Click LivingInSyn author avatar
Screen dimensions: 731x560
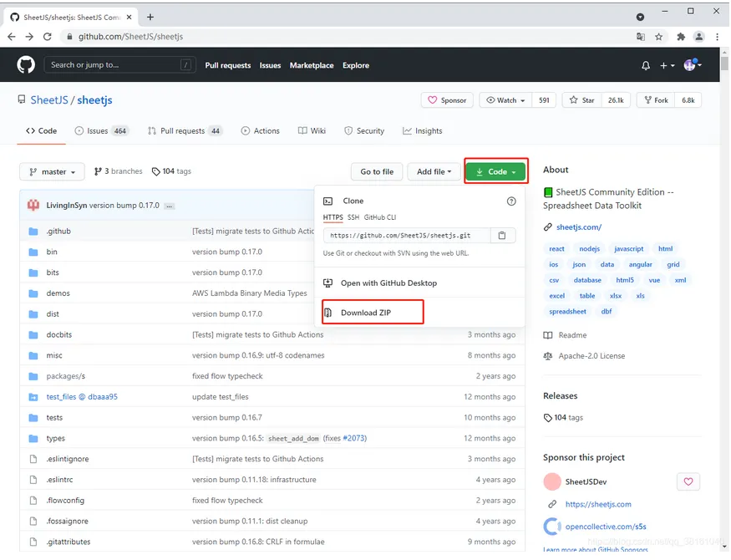pyautogui.click(x=33, y=205)
